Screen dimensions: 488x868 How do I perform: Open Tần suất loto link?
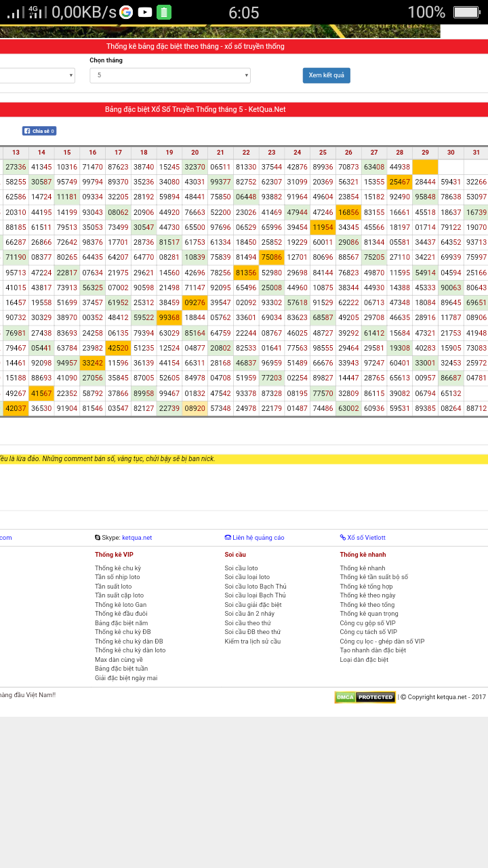113,587
